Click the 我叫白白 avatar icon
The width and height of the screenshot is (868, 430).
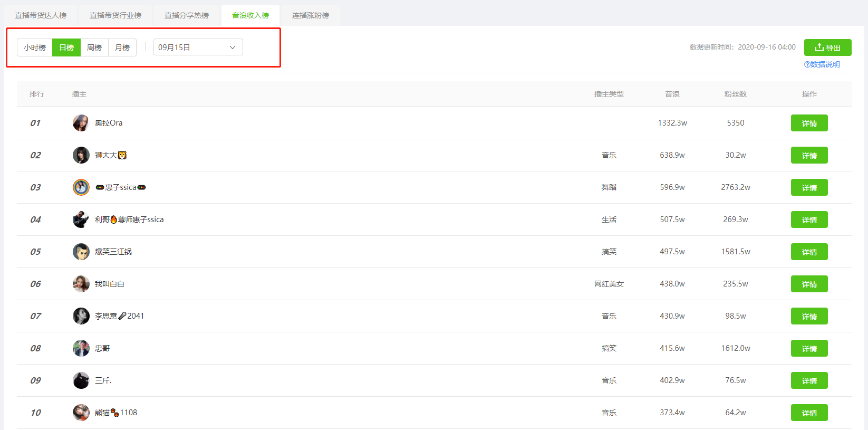[81, 284]
